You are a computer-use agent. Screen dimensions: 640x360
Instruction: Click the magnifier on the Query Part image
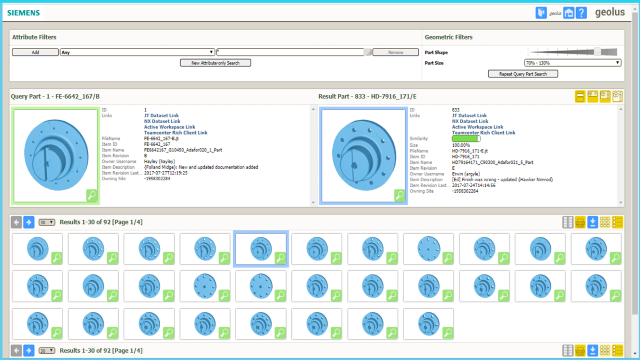92,196
